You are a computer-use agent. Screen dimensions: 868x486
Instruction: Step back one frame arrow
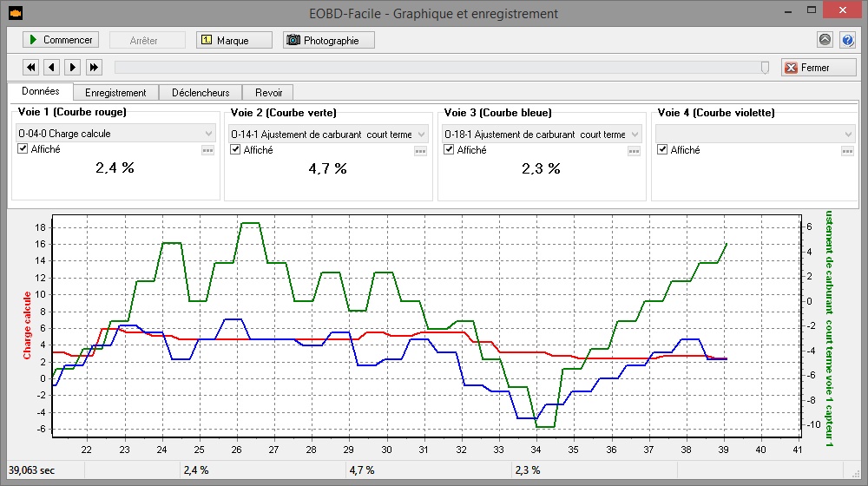pyautogui.click(x=52, y=67)
